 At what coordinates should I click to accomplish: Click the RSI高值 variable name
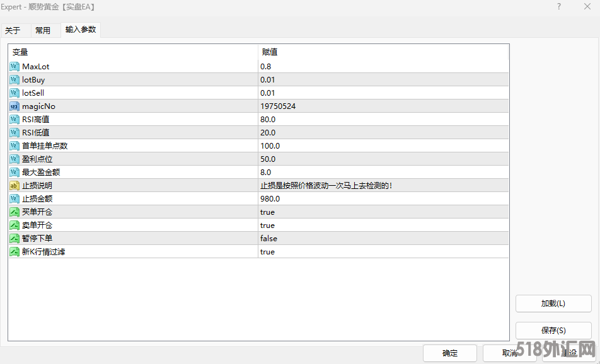click(x=35, y=119)
